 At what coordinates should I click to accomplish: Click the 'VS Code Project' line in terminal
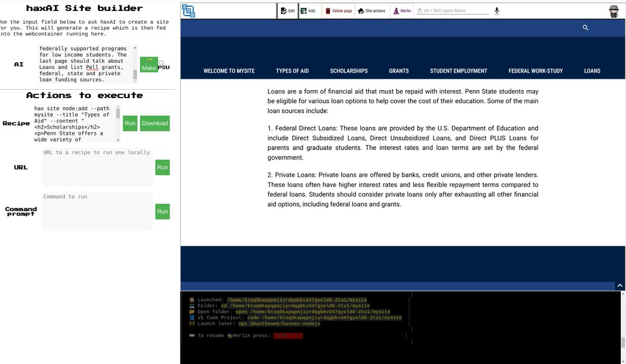(x=295, y=318)
